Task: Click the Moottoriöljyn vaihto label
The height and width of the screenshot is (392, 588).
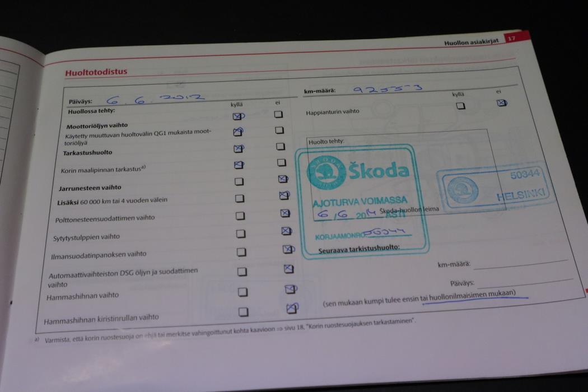Action: click(97, 125)
